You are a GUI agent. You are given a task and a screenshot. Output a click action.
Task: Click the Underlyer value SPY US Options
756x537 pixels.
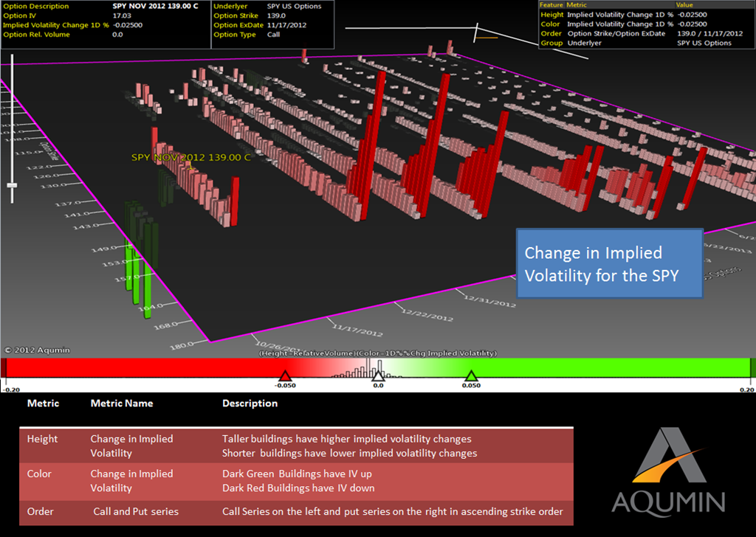click(294, 6)
